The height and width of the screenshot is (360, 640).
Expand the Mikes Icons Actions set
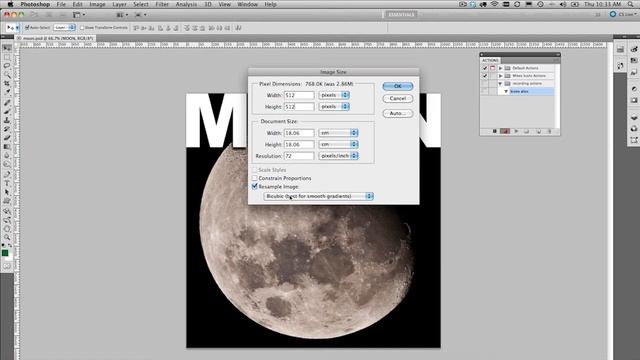coord(500,76)
